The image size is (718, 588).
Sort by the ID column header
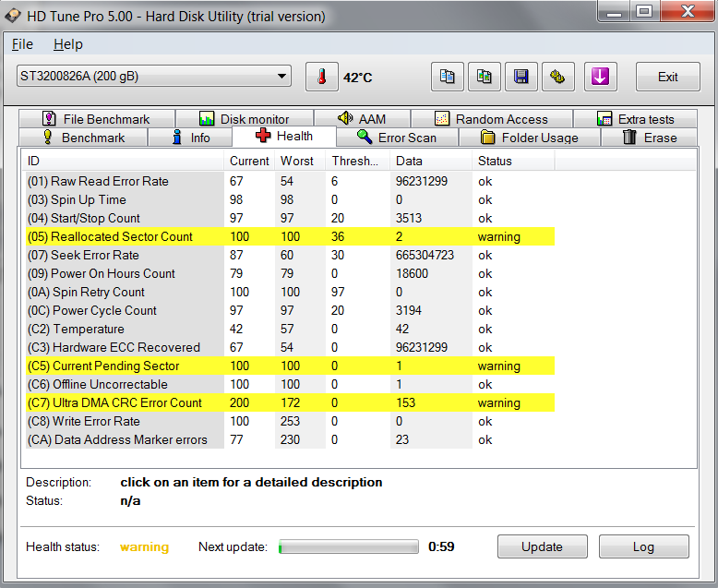(x=123, y=162)
